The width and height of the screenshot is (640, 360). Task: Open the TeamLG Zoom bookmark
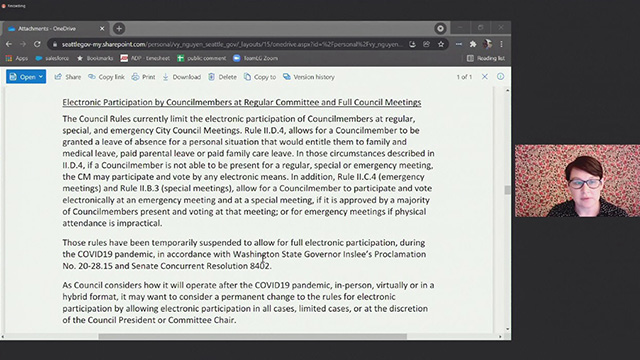(256, 58)
